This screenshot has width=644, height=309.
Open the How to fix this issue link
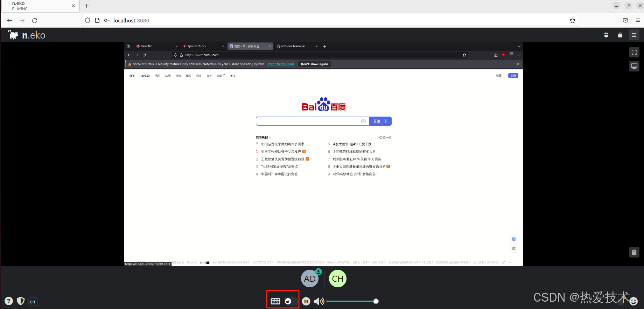tap(280, 64)
